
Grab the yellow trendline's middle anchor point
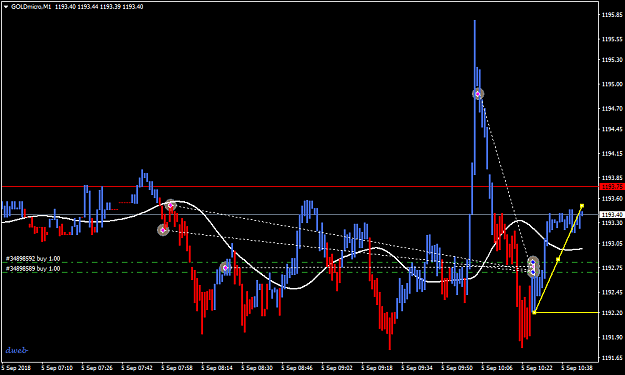pyautogui.click(x=558, y=259)
